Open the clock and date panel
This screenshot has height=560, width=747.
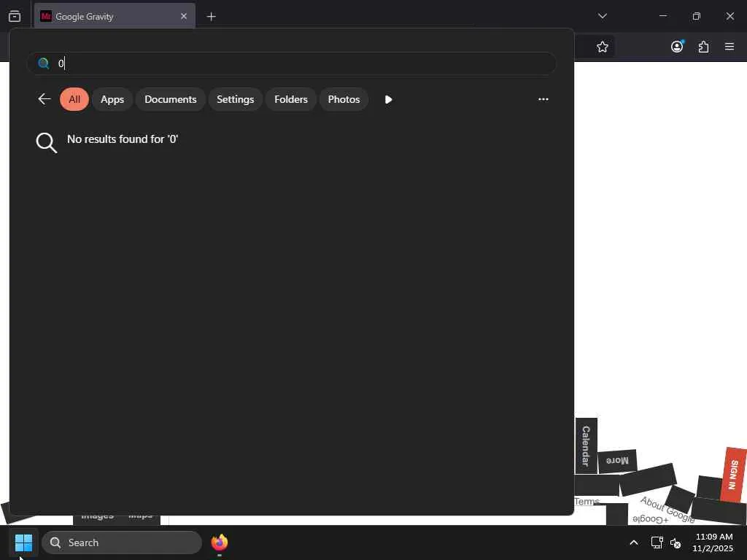pyautogui.click(x=713, y=542)
